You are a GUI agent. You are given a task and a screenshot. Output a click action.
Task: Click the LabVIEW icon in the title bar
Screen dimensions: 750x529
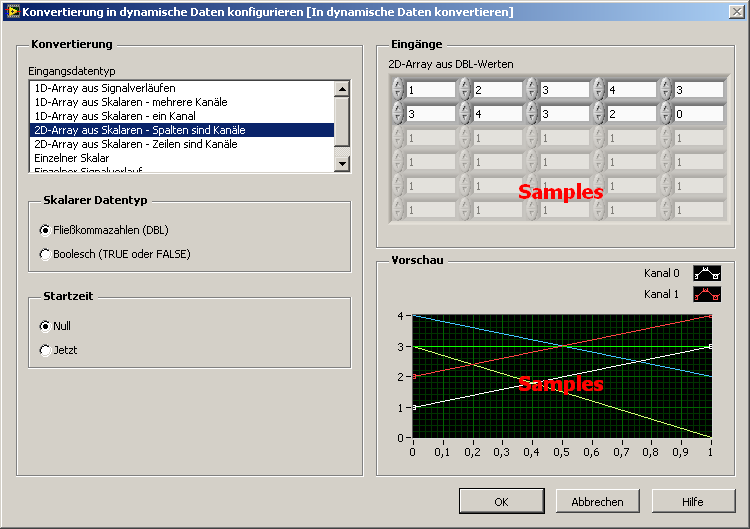click(13, 11)
